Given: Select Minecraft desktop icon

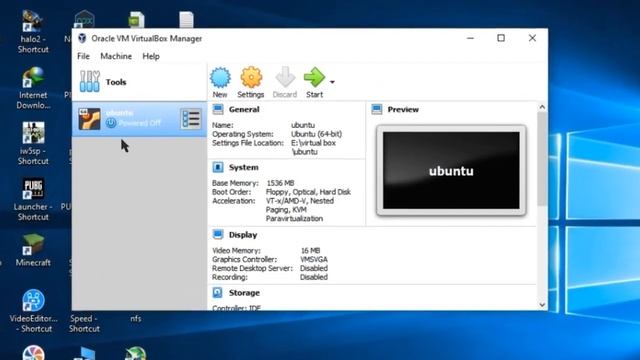Looking at the screenshot, I should click(x=33, y=250).
